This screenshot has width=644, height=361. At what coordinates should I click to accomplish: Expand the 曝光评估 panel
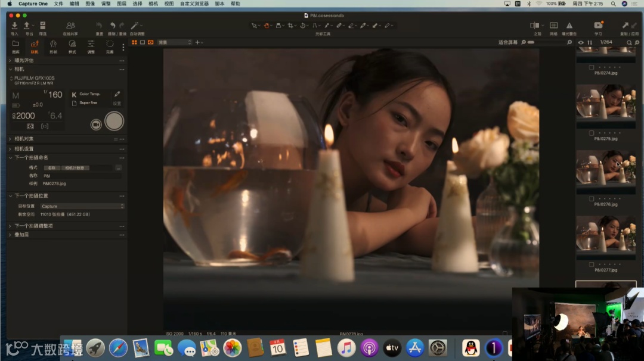click(x=10, y=60)
